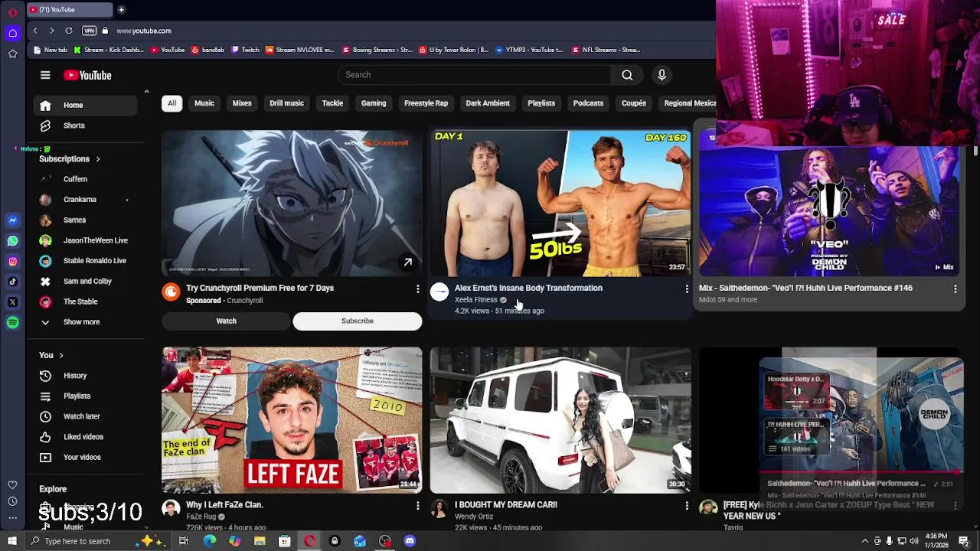
Task: Open Home in the YouTube sidebar
Action: point(85,105)
